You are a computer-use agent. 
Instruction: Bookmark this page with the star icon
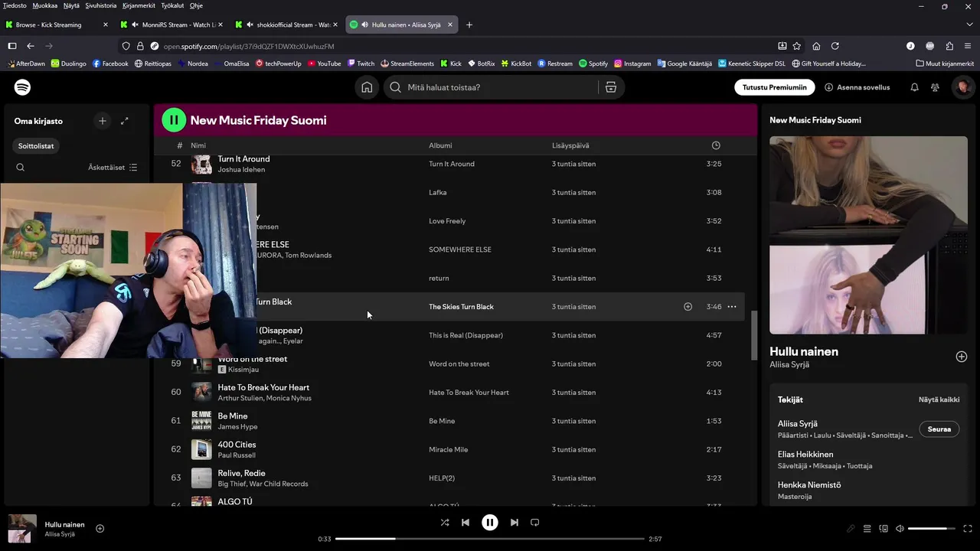pos(797,46)
